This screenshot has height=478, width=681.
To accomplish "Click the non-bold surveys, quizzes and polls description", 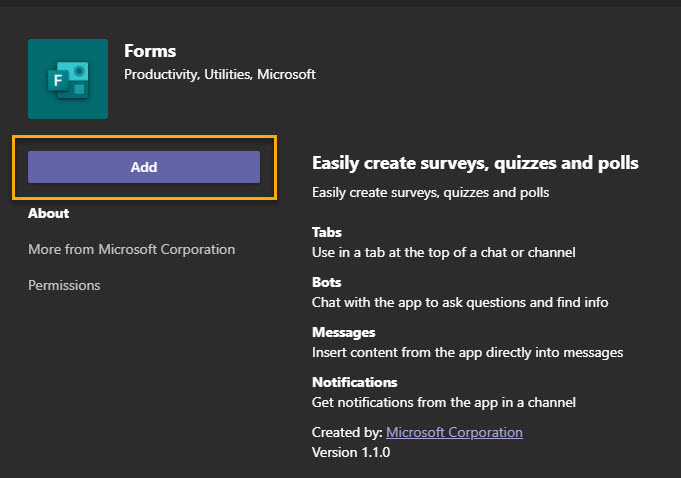I will click(430, 192).
